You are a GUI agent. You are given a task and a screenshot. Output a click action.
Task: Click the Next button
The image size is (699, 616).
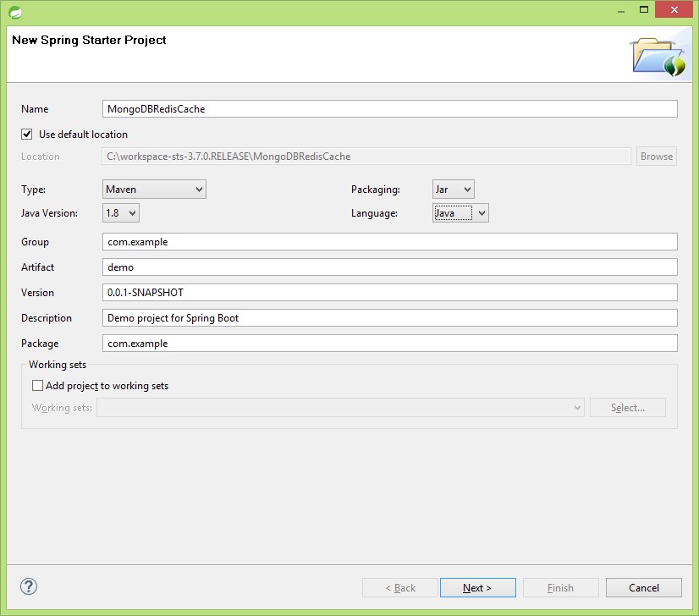[477, 587]
